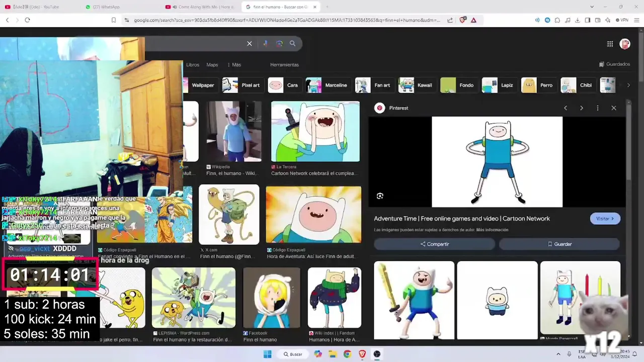Select the Fondo suggestion chip
Screen dimensions: 644x362
tap(459, 85)
